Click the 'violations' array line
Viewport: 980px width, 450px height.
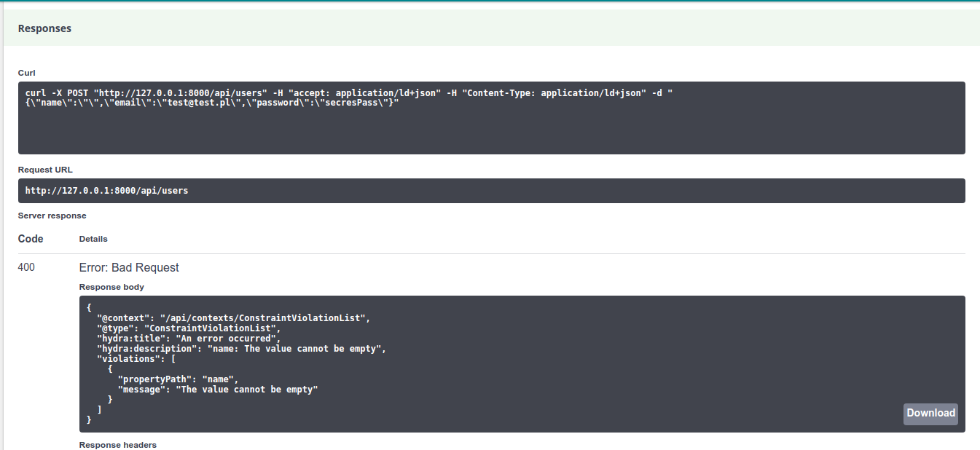click(136, 359)
